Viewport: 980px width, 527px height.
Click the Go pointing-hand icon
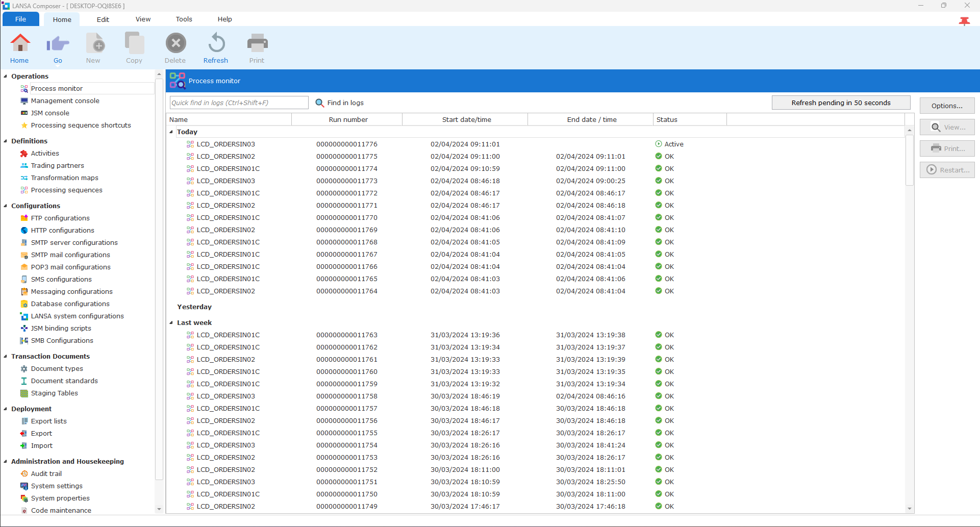point(58,44)
